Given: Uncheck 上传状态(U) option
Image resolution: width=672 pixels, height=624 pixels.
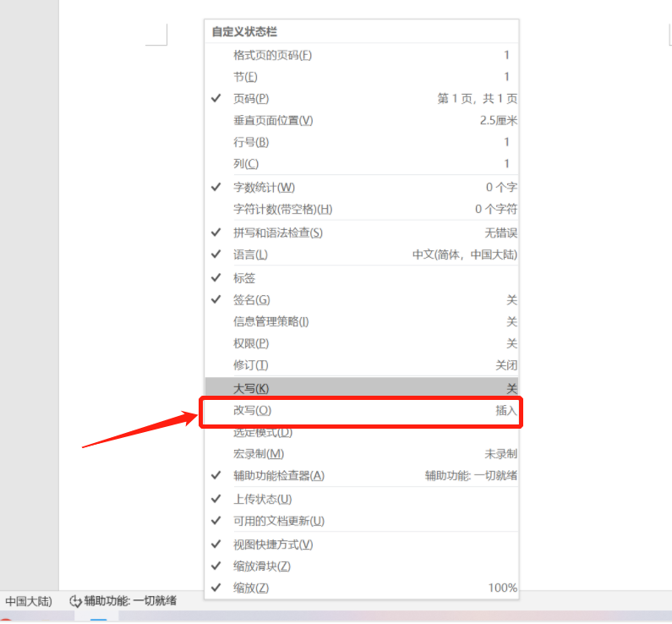Looking at the screenshot, I should click(x=361, y=500).
